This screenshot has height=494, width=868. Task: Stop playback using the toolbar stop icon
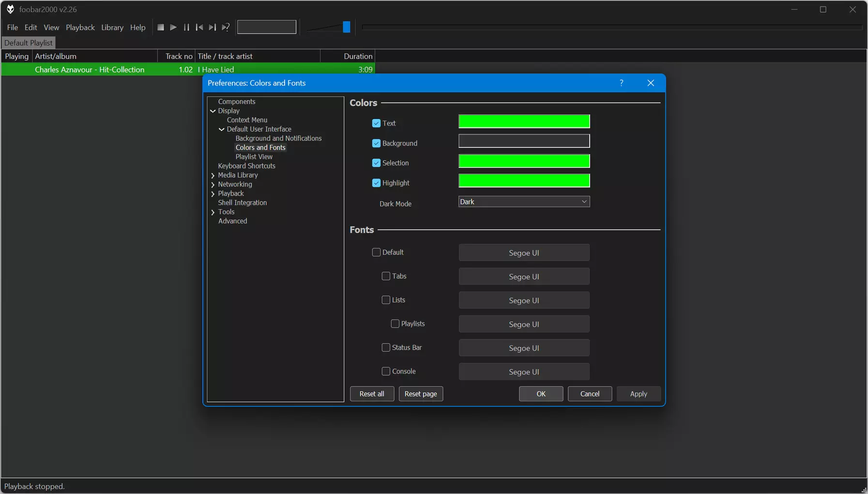pos(161,28)
